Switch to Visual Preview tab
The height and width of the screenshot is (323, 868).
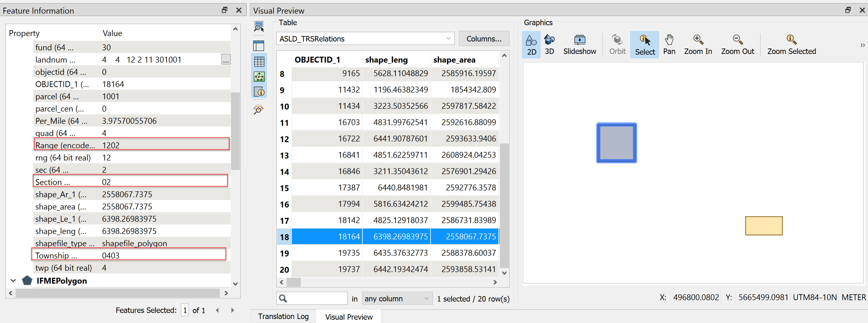(349, 317)
